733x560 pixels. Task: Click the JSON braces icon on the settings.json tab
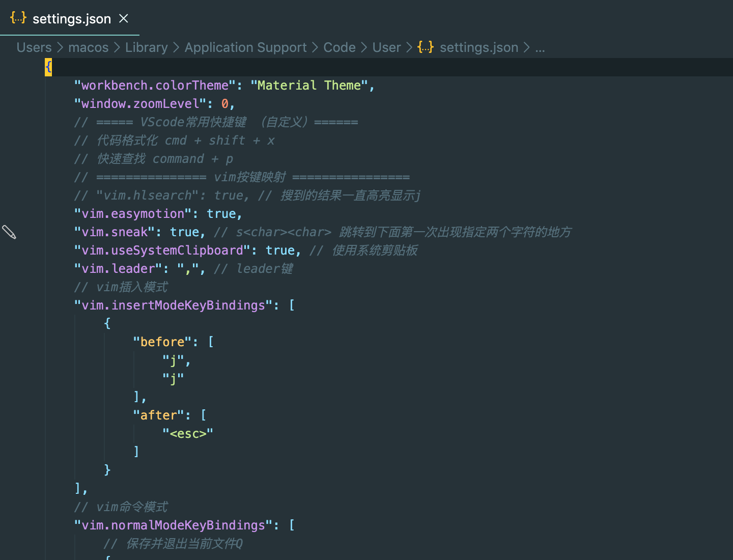tap(18, 18)
